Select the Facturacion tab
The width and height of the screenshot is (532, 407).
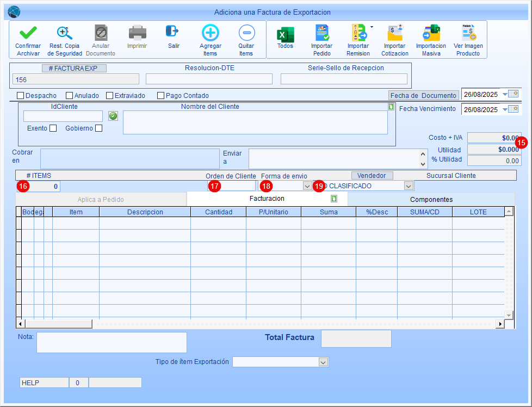pyautogui.click(x=267, y=199)
